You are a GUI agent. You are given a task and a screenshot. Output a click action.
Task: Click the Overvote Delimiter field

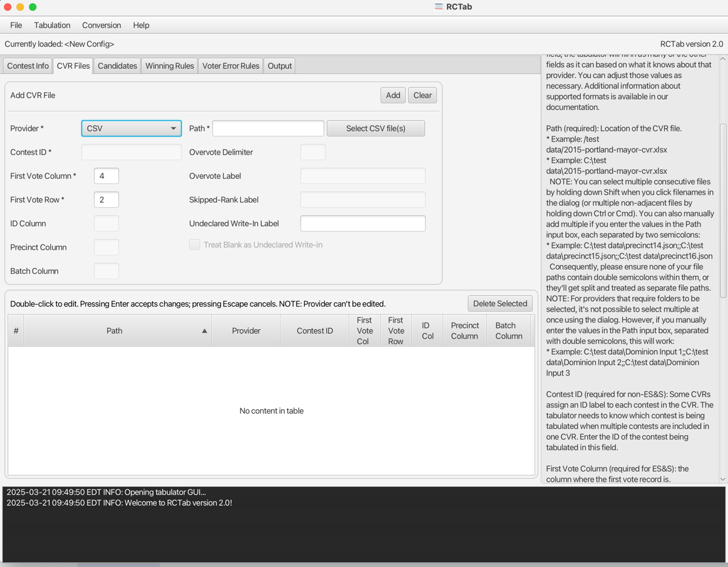coord(313,152)
